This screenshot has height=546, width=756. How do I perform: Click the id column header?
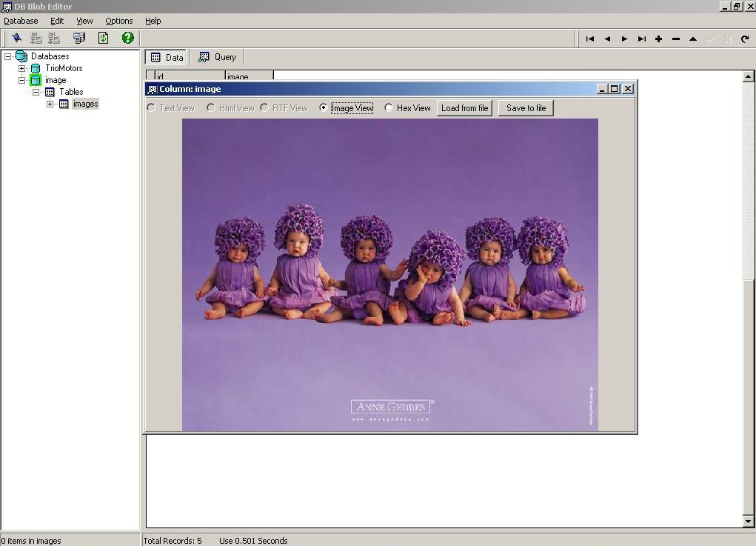pos(190,76)
